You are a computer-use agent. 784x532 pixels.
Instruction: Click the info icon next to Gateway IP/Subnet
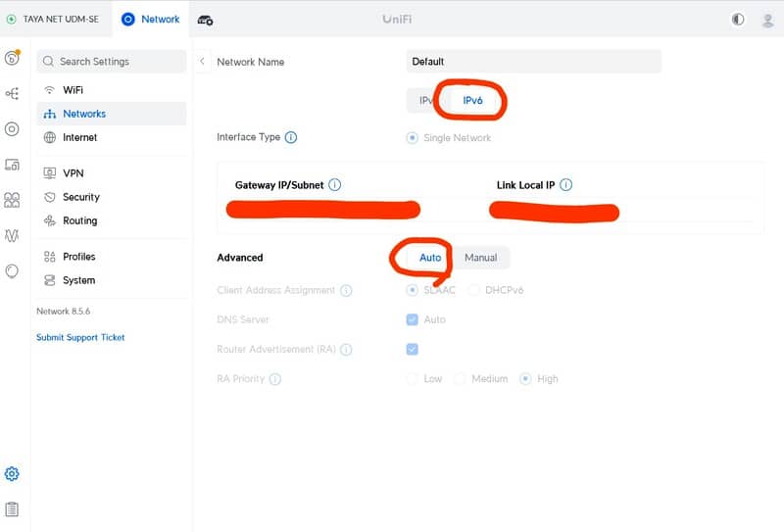335,185
